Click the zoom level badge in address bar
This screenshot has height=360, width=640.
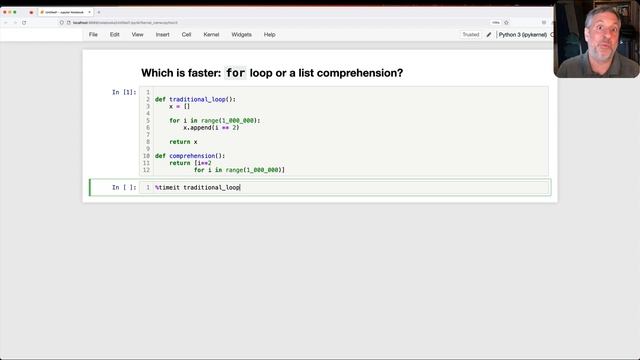[x=496, y=23]
